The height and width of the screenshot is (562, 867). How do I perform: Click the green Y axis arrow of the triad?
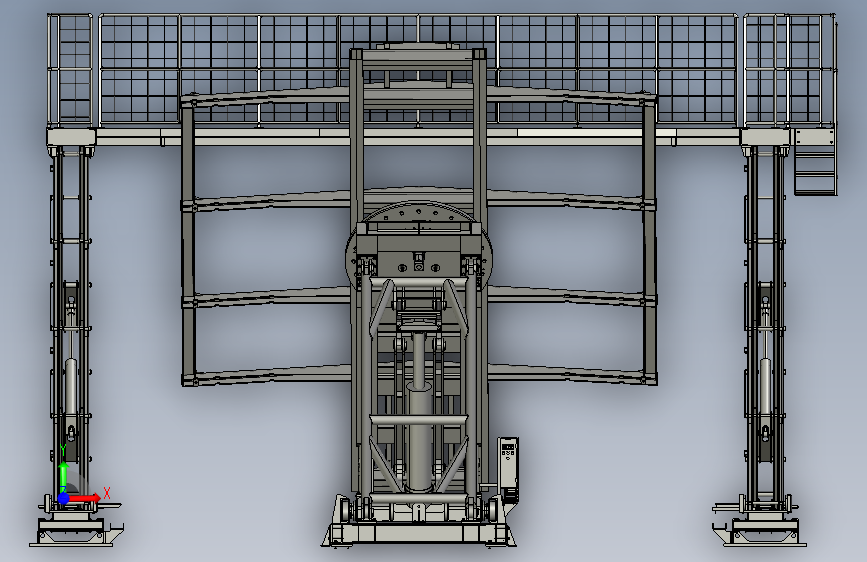pyautogui.click(x=64, y=477)
